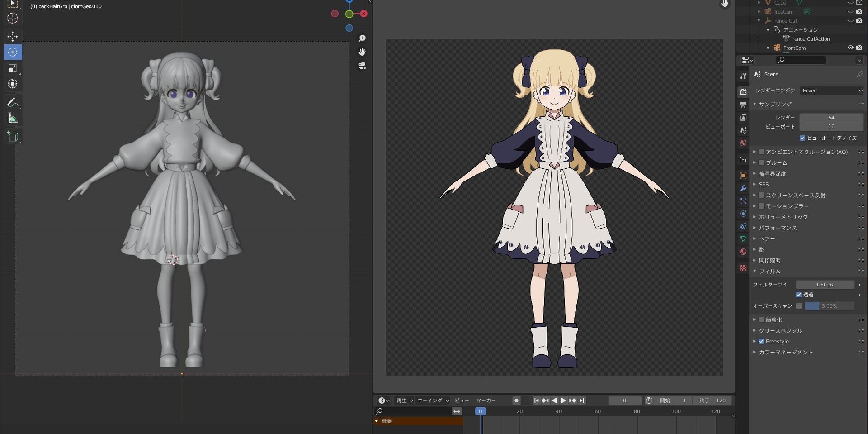Pick the Annotate tool
This screenshot has height=434, width=868.
click(13, 102)
